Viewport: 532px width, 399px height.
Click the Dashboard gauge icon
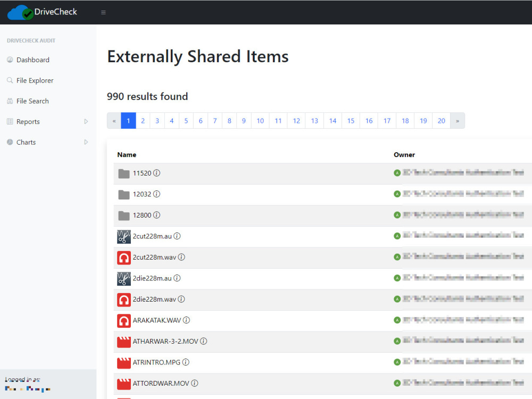pos(10,60)
